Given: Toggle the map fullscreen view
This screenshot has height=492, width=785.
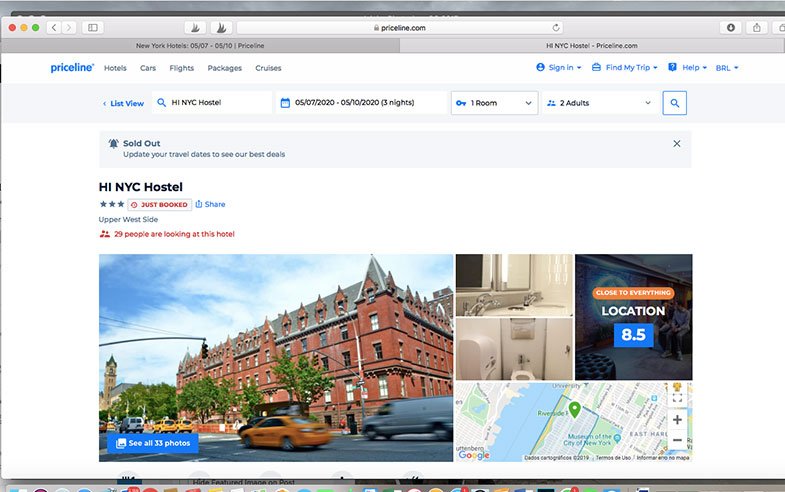Looking at the screenshot, I should tap(677, 398).
